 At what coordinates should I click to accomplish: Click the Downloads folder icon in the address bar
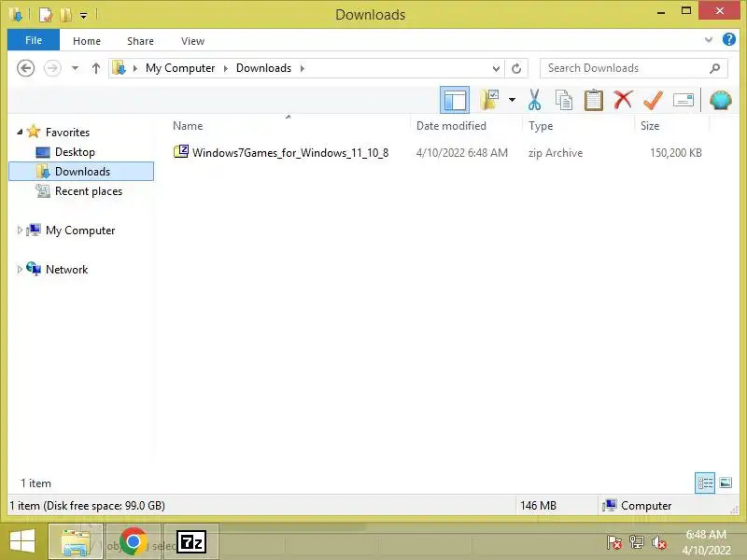(x=120, y=68)
